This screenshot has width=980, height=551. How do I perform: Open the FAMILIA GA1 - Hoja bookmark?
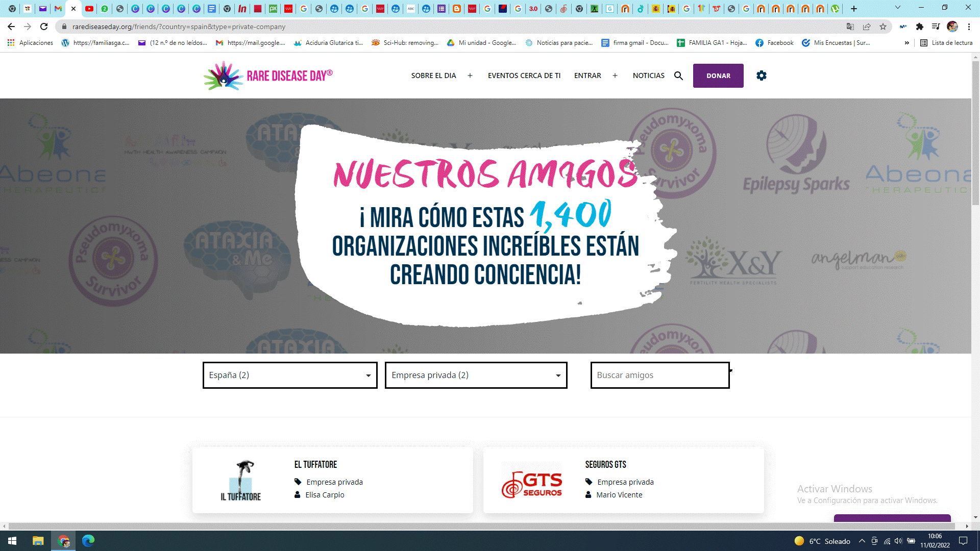point(712,43)
